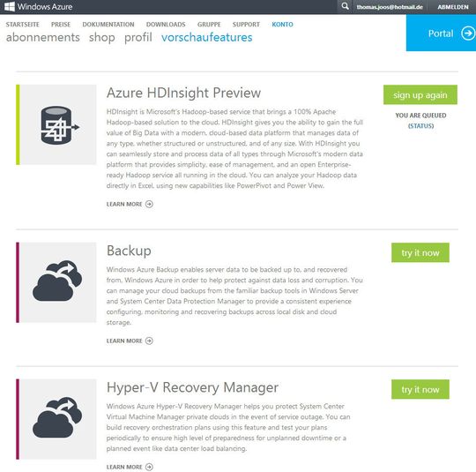The image size is (476, 472).
Task: Click try it now for Backup
Action: pyautogui.click(x=420, y=252)
